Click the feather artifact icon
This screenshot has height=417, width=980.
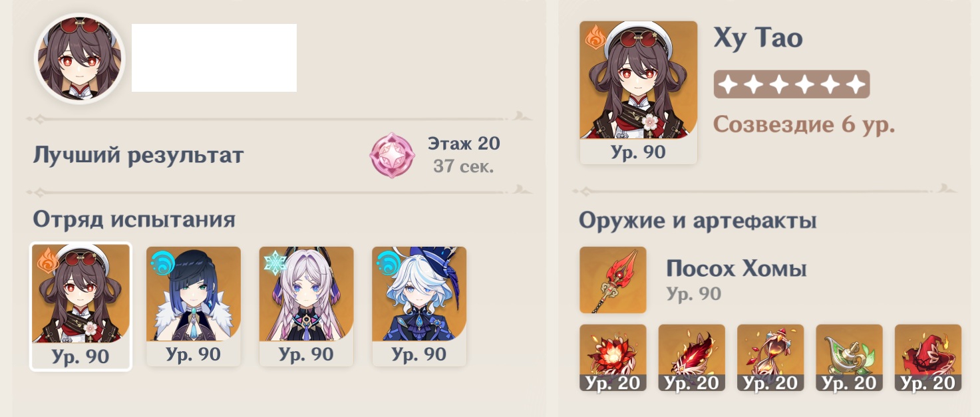(691, 357)
